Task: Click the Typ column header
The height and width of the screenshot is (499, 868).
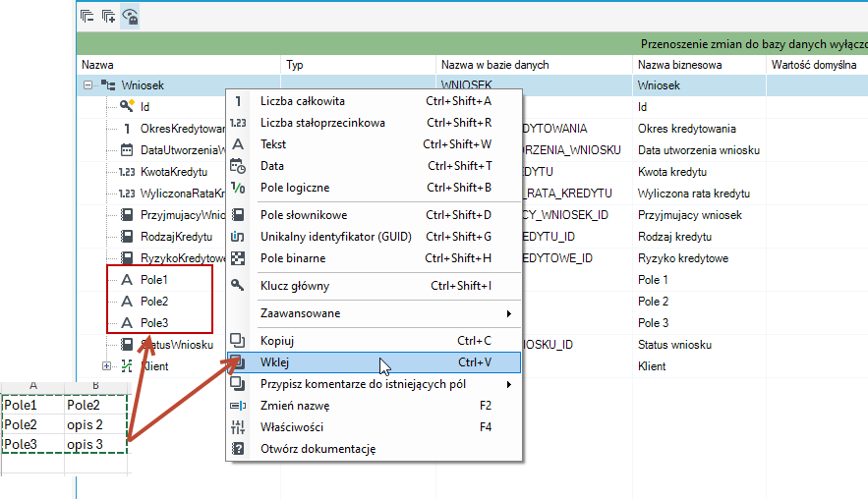Action: (x=359, y=65)
